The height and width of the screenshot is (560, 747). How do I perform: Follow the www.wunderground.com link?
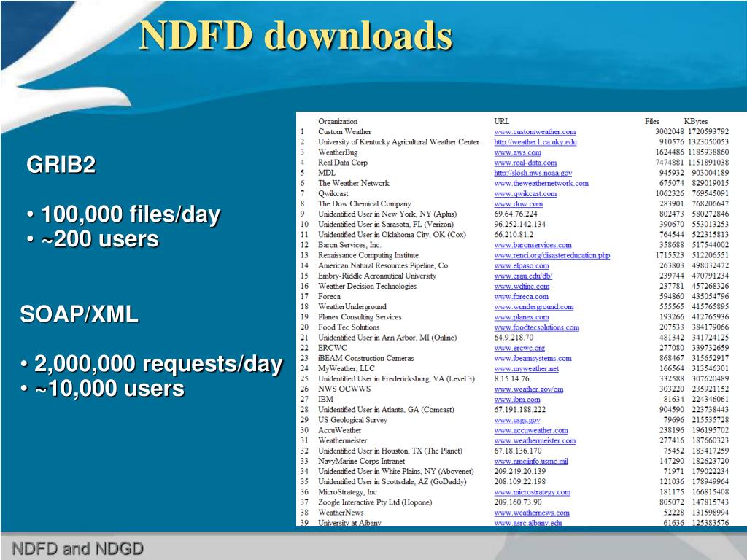coord(533,307)
